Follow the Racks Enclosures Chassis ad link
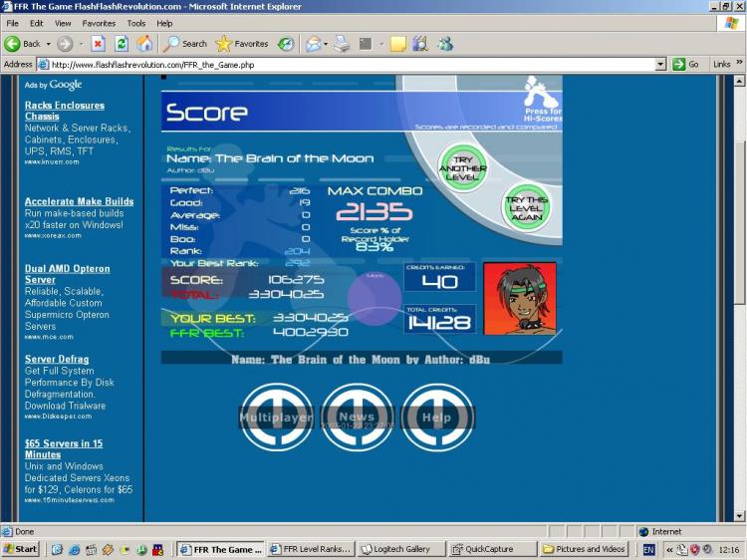The image size is (747, 560). tap(64, 111)
